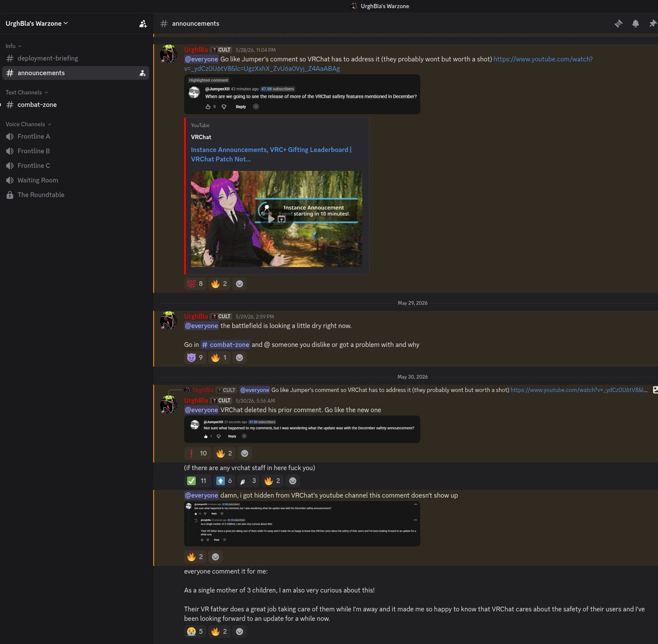
Task: Play the embedded VRChat video
Action: (x=271, y=219)
